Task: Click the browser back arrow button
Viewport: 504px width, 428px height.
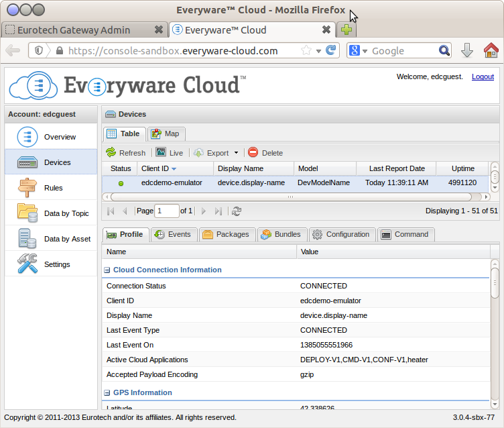Action: pos(13,50)
